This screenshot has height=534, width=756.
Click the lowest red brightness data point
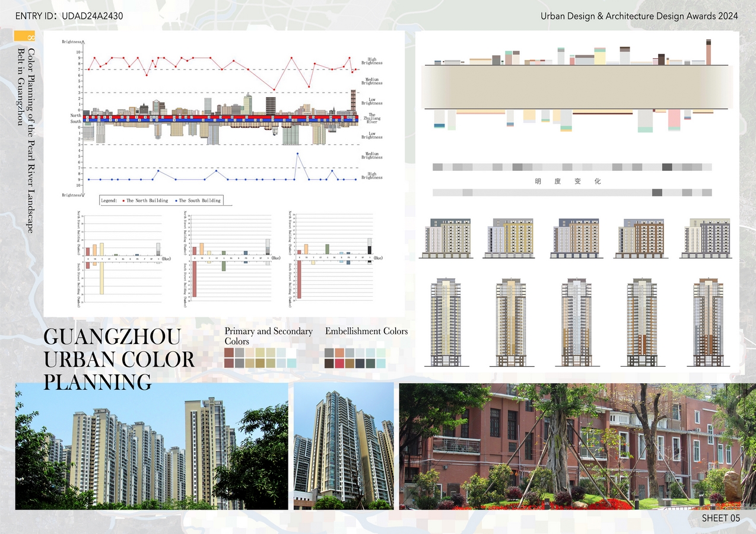point(274,90)
